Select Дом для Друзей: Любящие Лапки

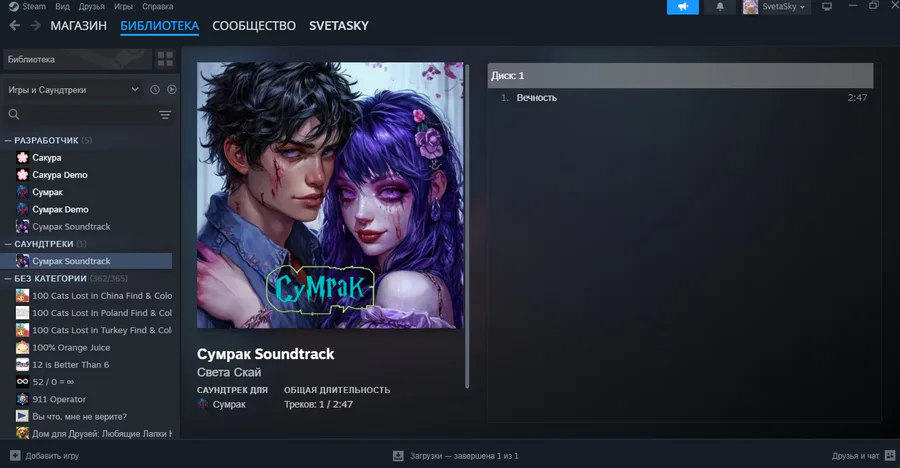102,433
